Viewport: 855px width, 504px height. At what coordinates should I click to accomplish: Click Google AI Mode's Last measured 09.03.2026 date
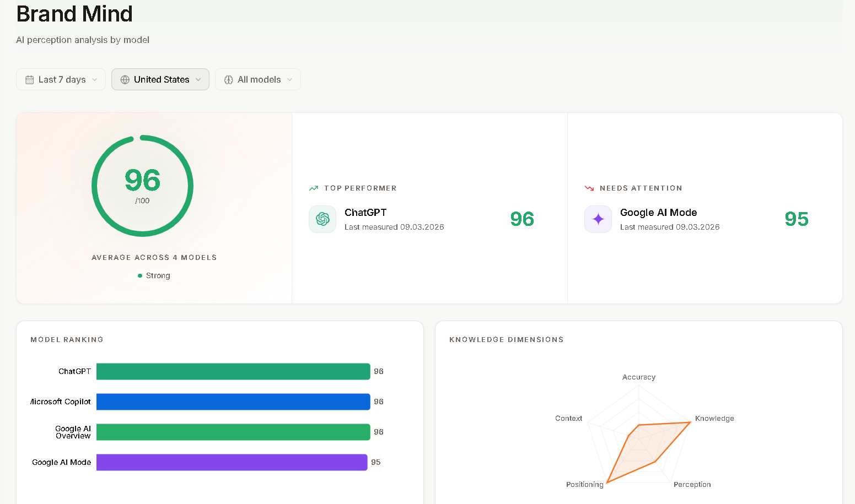pyautogui.click(x=670, y=227)
